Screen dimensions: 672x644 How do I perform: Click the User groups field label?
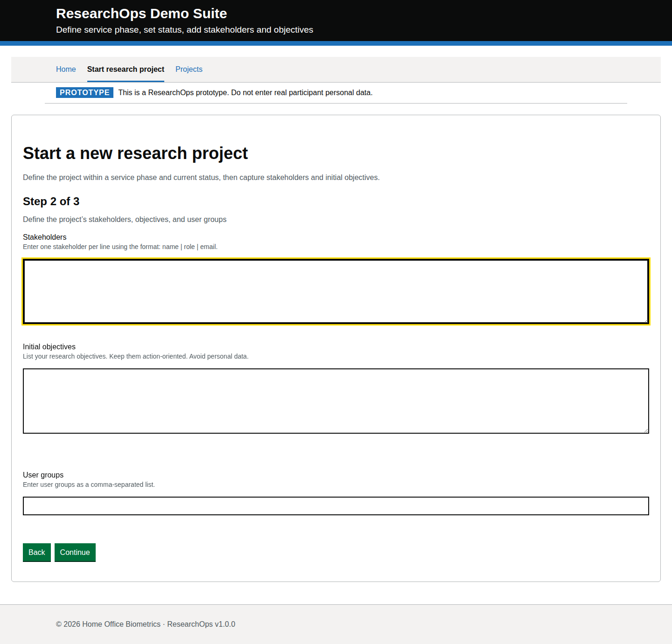43,475
